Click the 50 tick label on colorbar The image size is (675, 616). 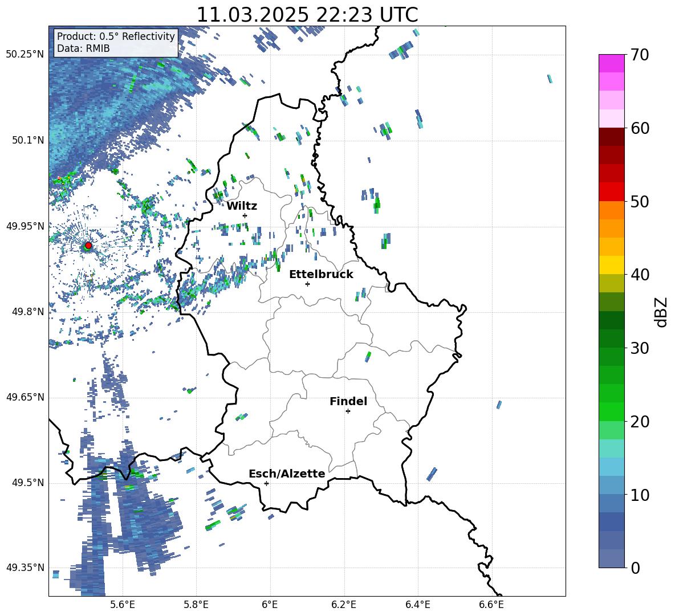point(639,202)
